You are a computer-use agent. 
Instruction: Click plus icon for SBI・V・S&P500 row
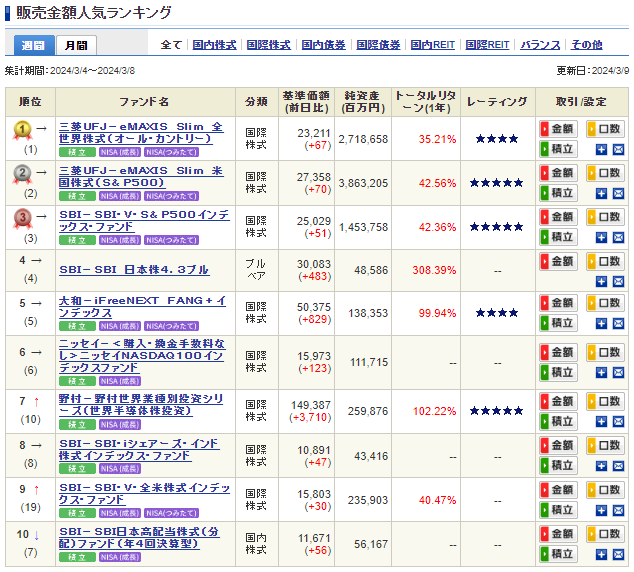click(601, 238)
